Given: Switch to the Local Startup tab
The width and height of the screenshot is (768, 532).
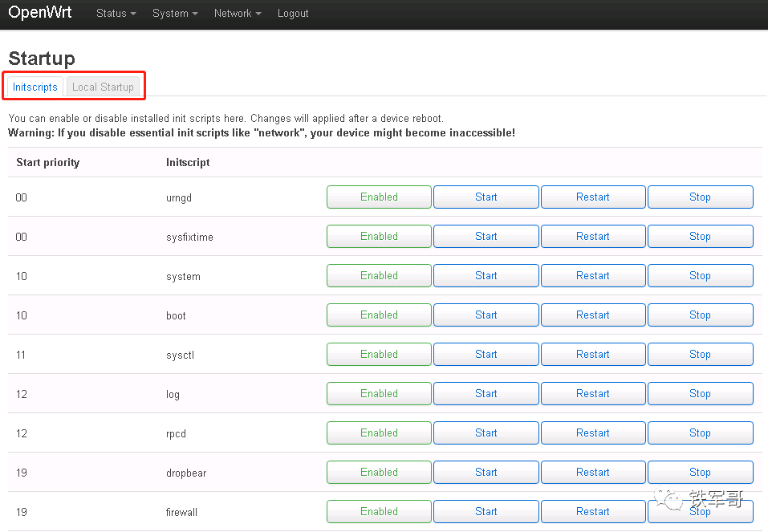Looking at the screenshot, I should click(103, 87).
